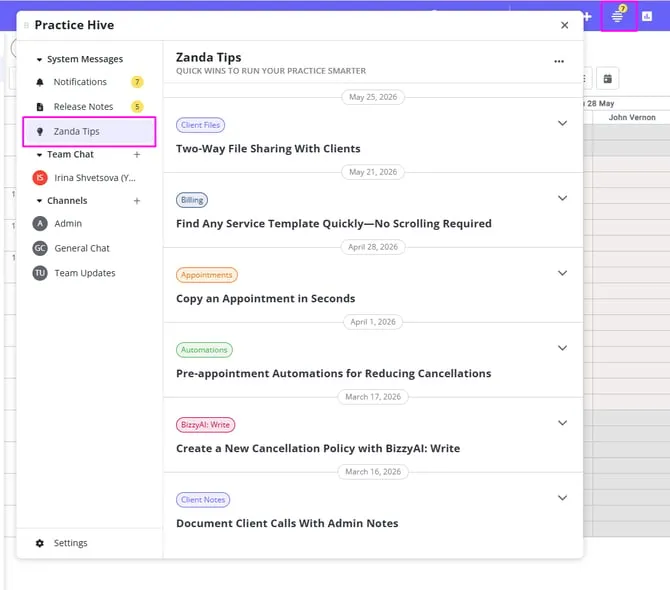Click the title Find Any Service Template Quickly
670x590 pixels.
(x=334, y=224)
